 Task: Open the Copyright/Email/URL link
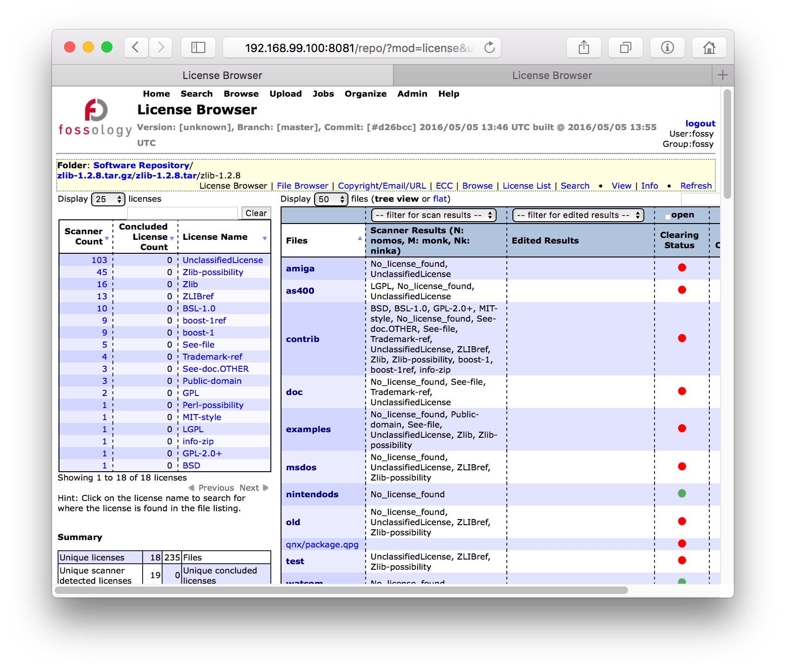[x=382, y=185]
